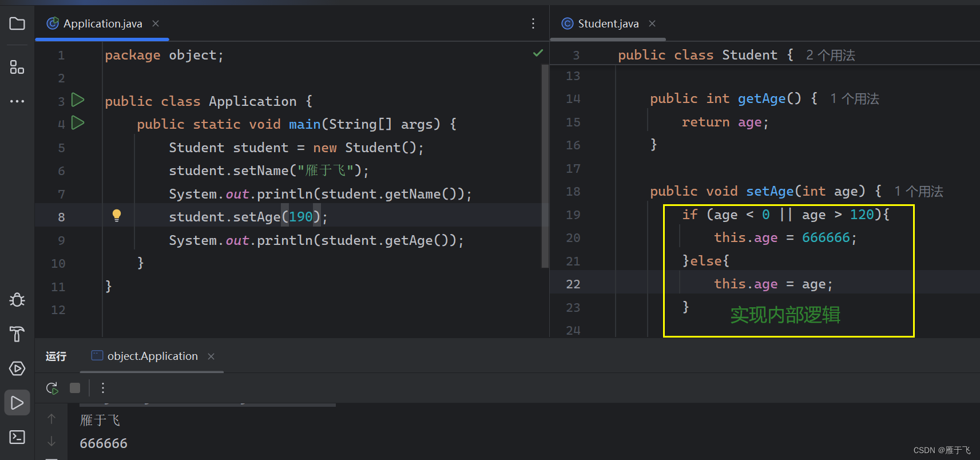
Task: Close the Application.java tab
Action: (x=156, y=23)
